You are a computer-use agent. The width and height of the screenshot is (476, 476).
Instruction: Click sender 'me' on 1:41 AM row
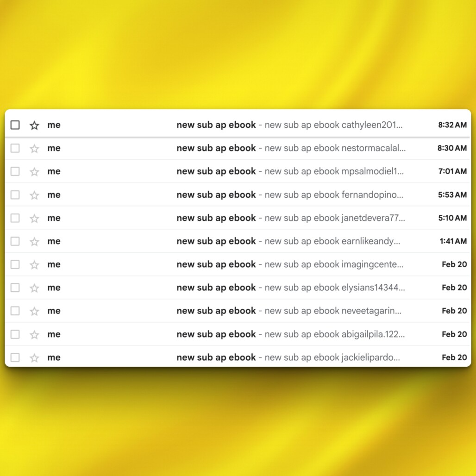54,241
